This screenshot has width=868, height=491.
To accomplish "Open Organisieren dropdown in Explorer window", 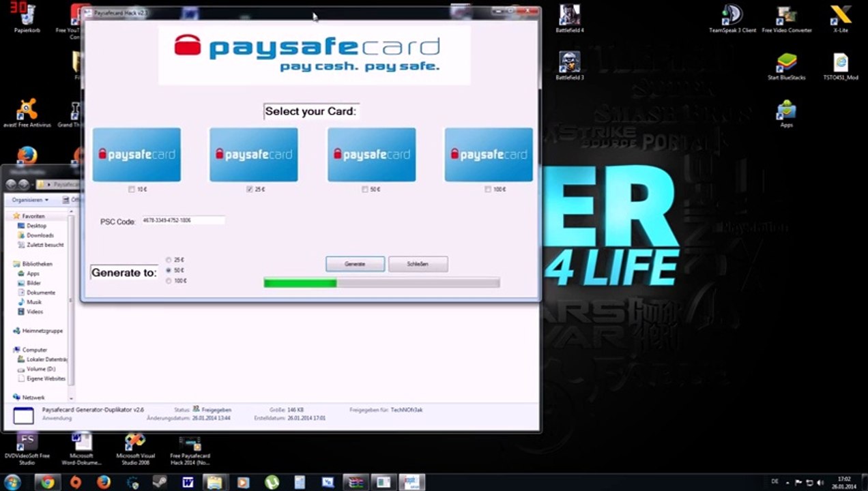I will coord(31,200).
